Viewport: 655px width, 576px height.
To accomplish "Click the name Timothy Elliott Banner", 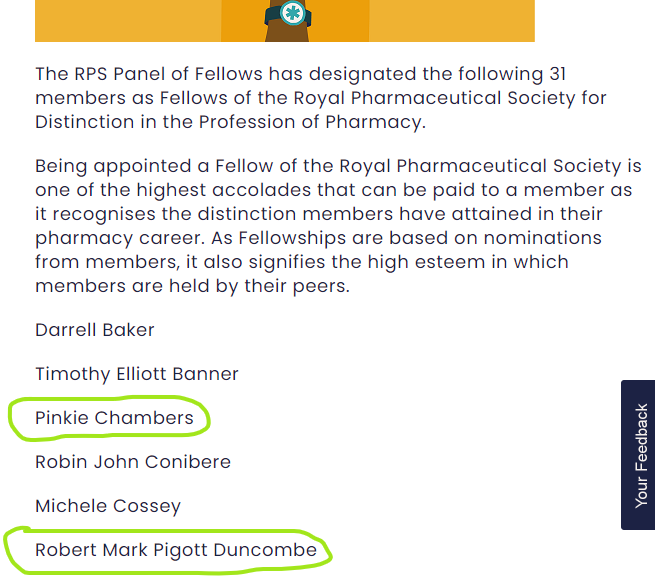I will [137, 374].
